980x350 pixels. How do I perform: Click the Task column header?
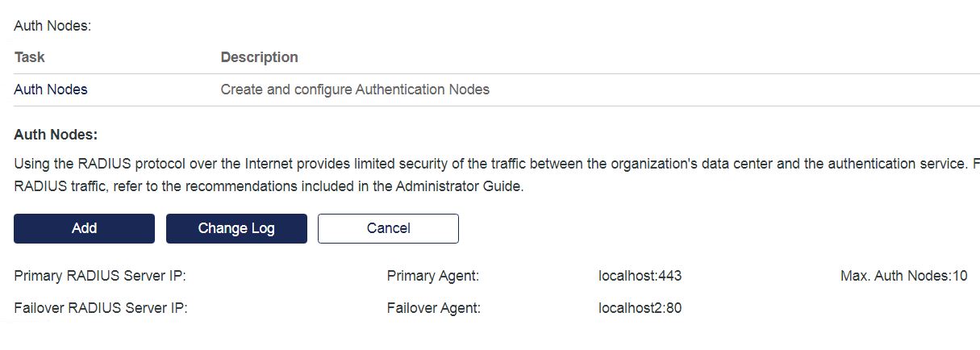(30, 57)
